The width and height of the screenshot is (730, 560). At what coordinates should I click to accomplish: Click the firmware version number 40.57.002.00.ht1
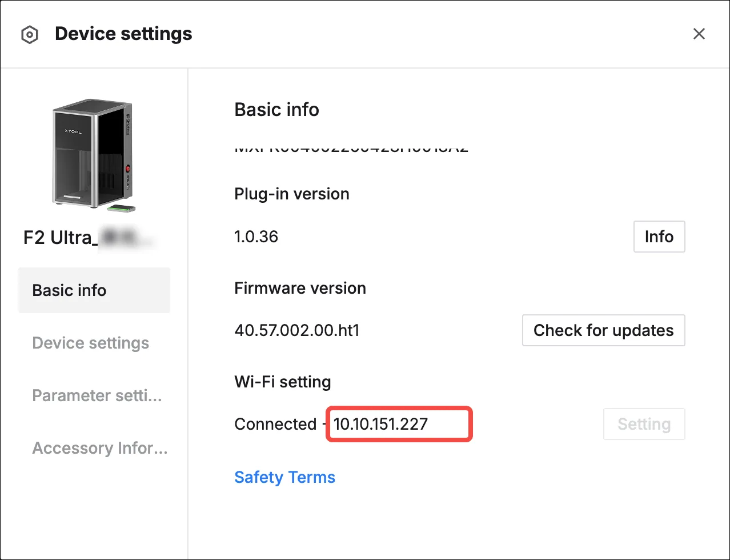(297, 330)
